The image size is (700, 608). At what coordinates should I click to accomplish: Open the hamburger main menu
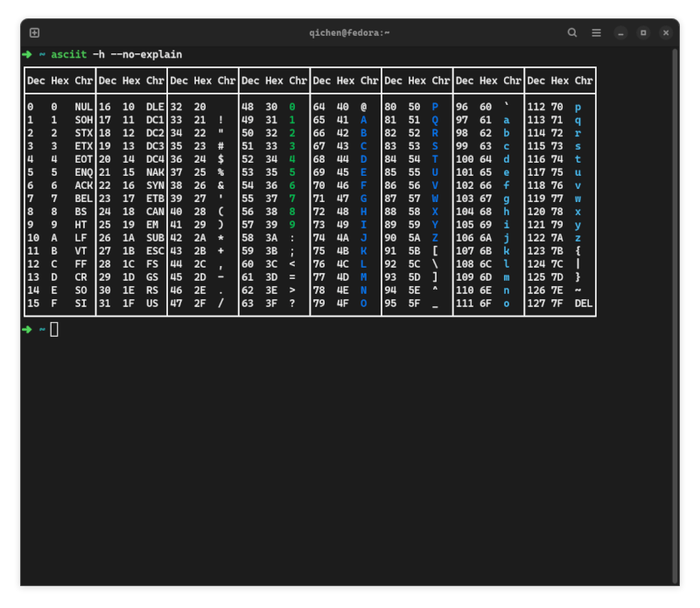(596, 32)
